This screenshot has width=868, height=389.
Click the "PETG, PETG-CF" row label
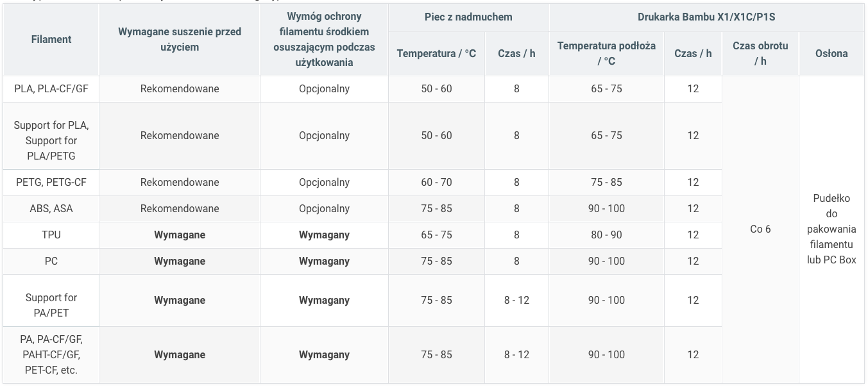51,183
